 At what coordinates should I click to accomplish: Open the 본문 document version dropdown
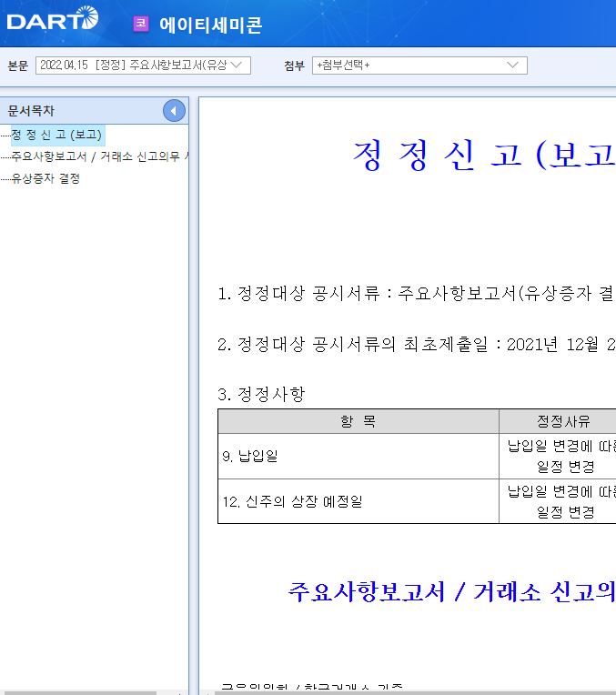pyautogui.click(x=143, y=65)
